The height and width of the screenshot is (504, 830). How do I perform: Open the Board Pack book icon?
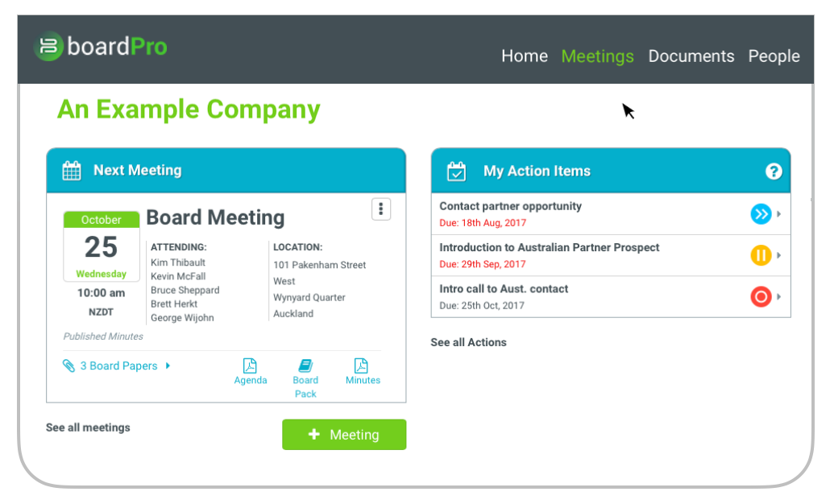[x=305, y=366]
